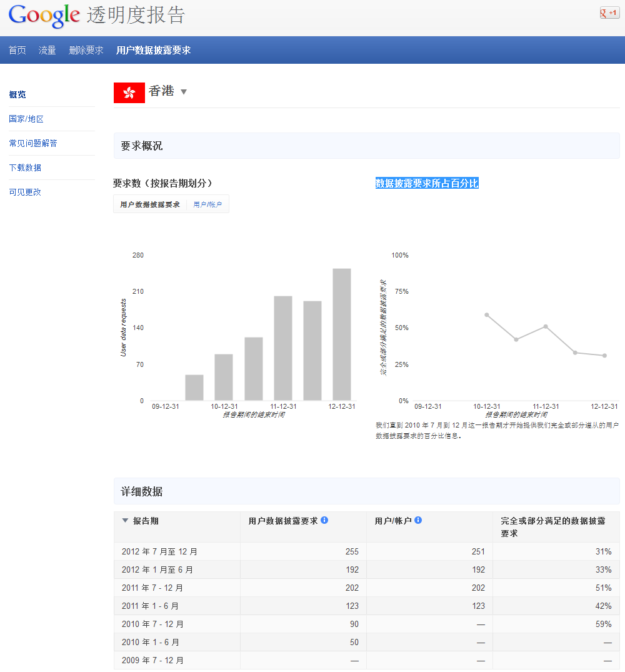
Task: Select the 概览 sidebar link
Action: tap(17, 94)
